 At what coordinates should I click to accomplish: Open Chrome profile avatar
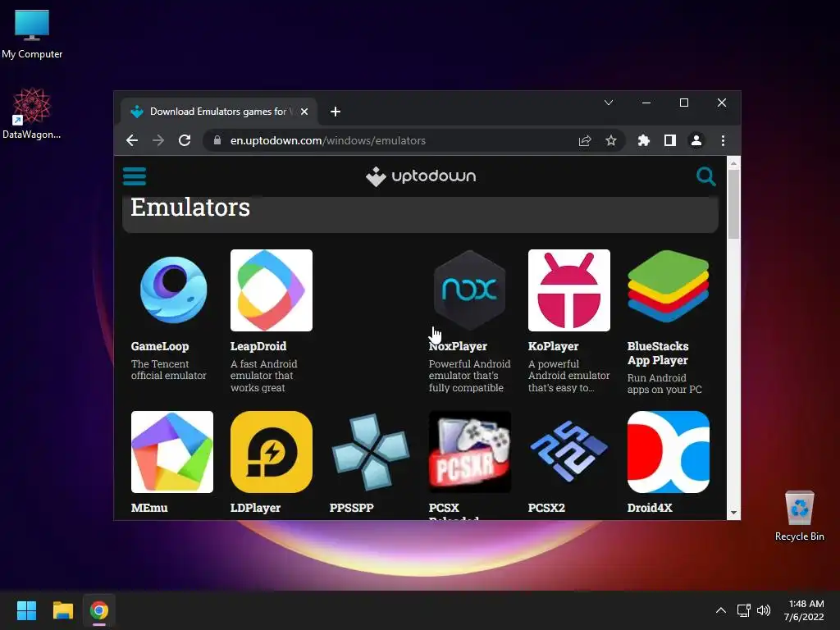696,140
